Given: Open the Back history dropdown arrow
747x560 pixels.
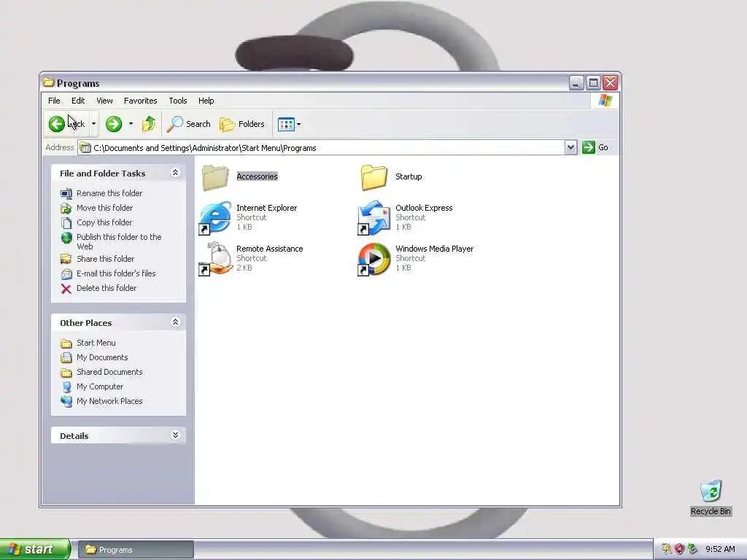Looking at the screenshot, I should [x=94, y=124].
